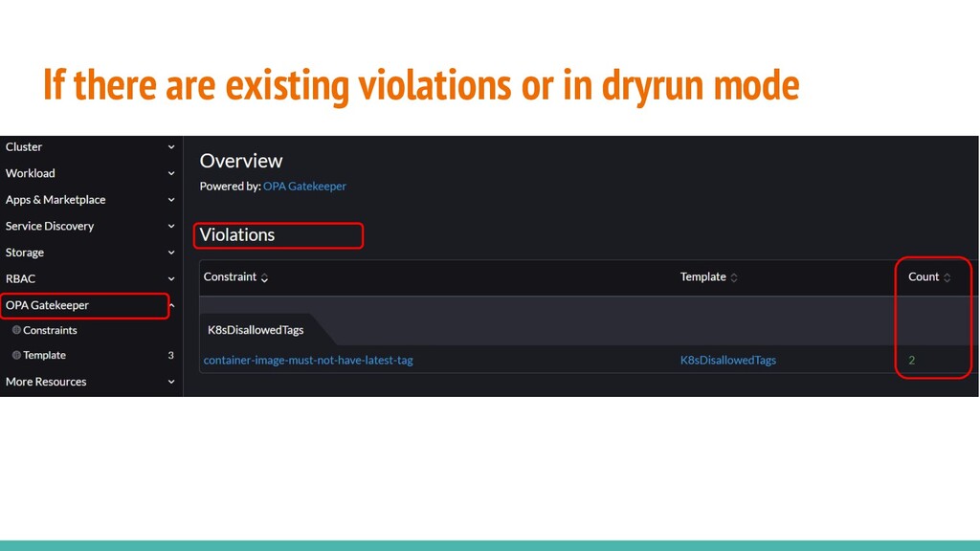Viewport: 980px width, 551px height.
Task: Click the Violations section heading
Action: point(237,235)
